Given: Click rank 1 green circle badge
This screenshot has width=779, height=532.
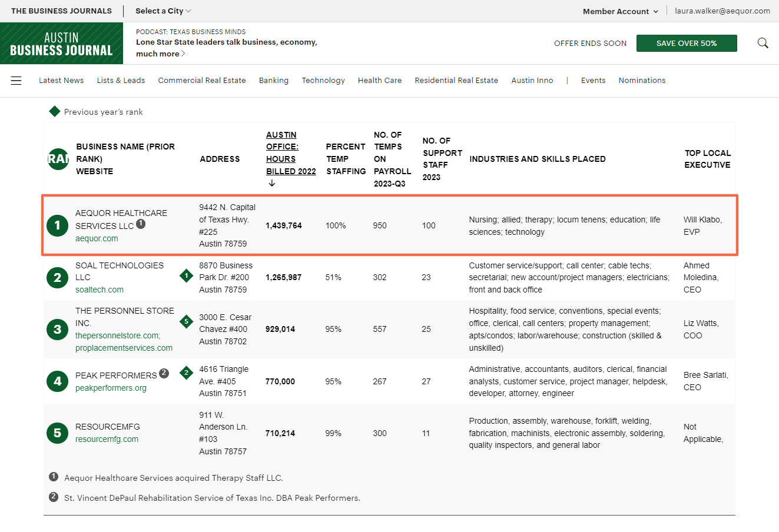Looking at the screenshot, I should click(x=58, y=225).
